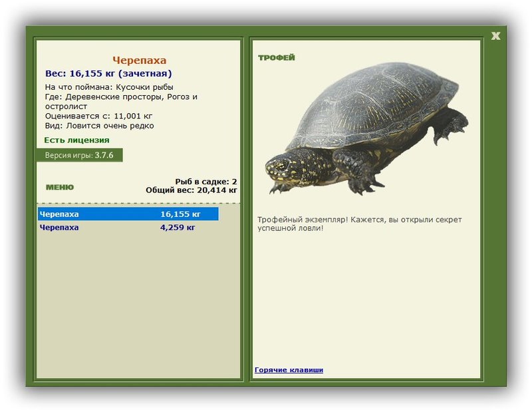Viewport: 532px width, 412px height.
Task: Click the orange Черепаха title
Action: 140,61
